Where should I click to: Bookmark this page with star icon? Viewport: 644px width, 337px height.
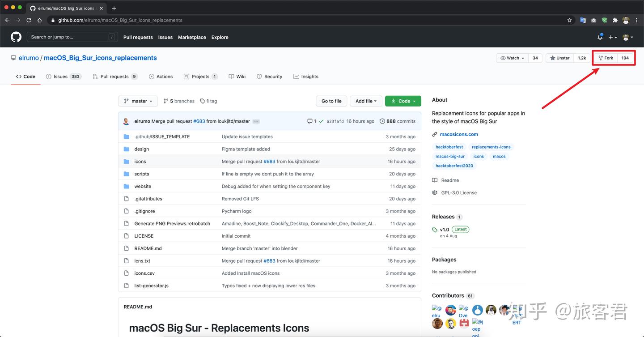[569, 20]
